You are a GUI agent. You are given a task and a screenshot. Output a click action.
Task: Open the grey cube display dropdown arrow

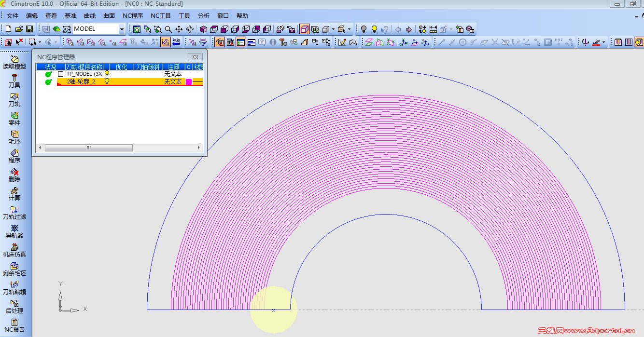coord(333,29)
